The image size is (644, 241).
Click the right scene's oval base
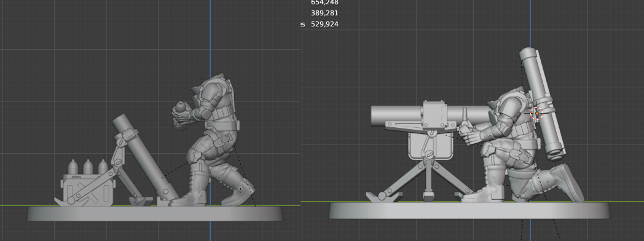[469, 210]
